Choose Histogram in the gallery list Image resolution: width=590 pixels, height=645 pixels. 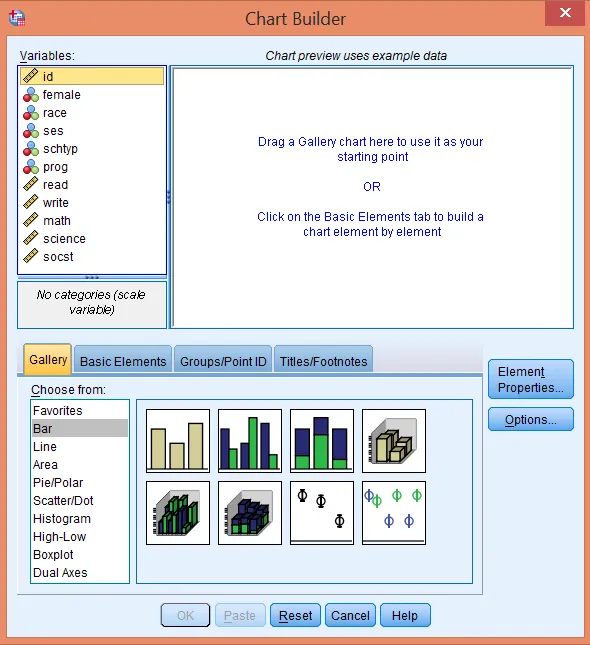[79, 519]
